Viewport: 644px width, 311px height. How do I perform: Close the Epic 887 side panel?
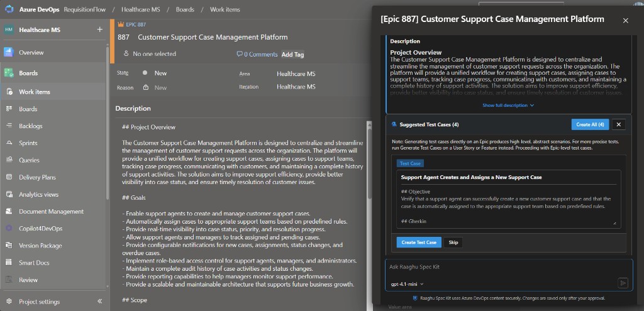coord(626,21)
